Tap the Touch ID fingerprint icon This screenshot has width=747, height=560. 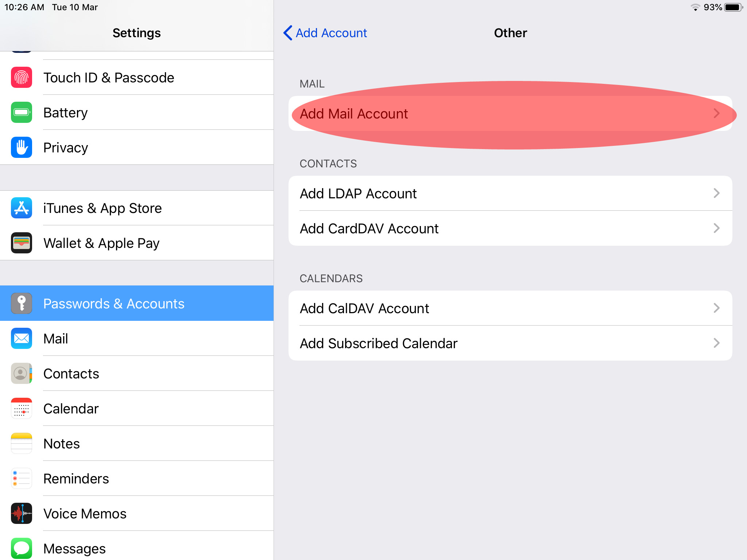point(22,77)
